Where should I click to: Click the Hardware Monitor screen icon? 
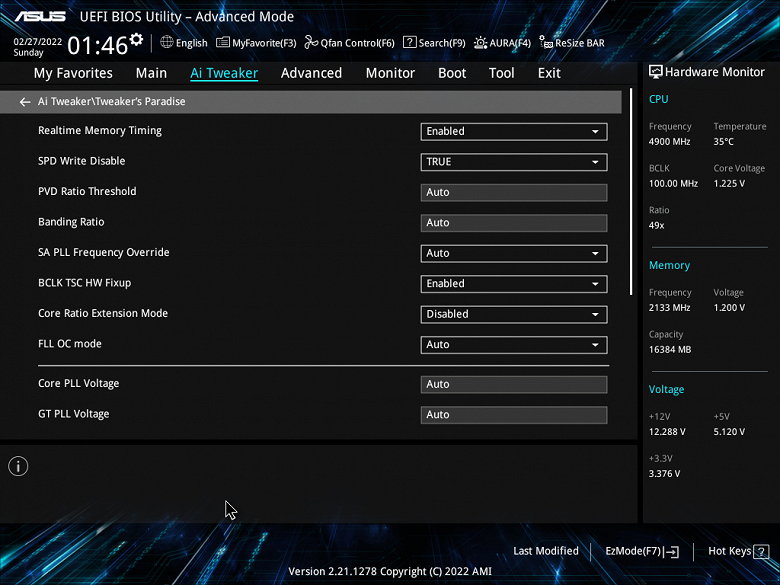656,72
